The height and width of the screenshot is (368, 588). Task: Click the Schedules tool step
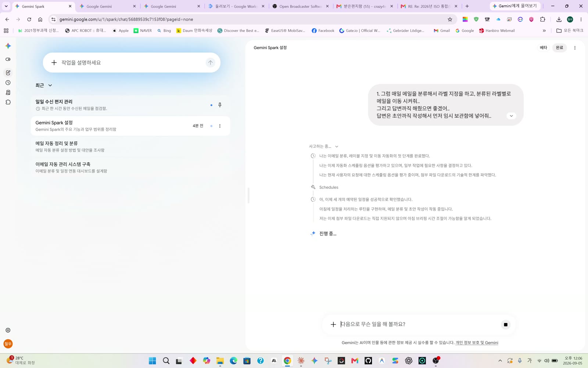tap(329, 187)
